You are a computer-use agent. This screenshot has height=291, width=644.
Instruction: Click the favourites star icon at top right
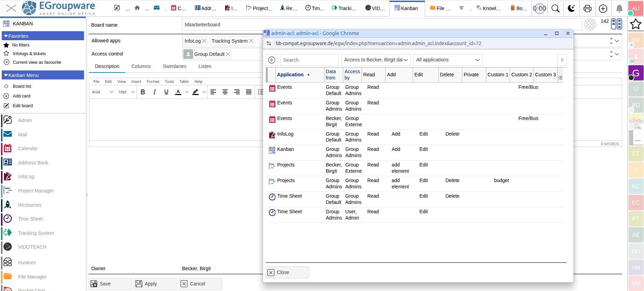636,24
